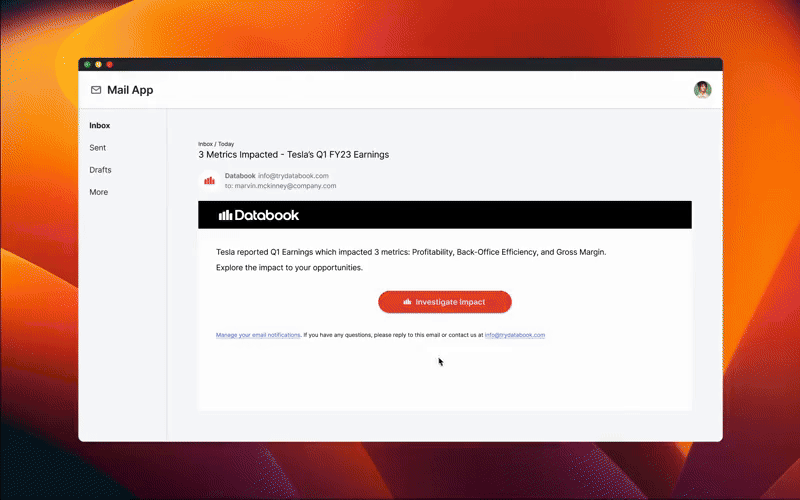Click the yellow window control button

point(98,64)
